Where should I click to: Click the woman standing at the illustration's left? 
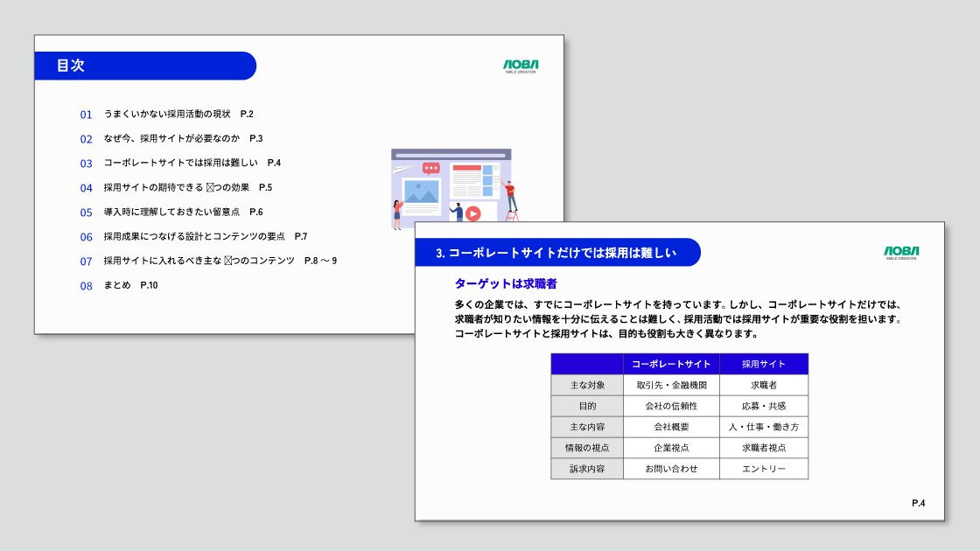[398, 213]
